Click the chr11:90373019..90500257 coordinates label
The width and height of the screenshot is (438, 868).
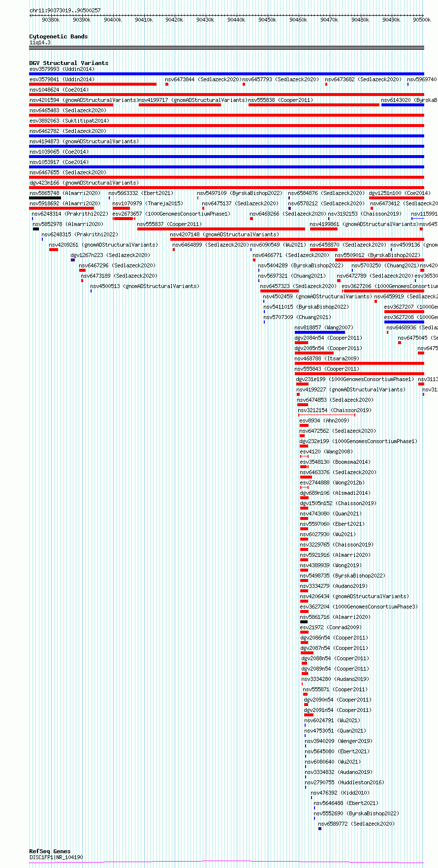(65, 10)
